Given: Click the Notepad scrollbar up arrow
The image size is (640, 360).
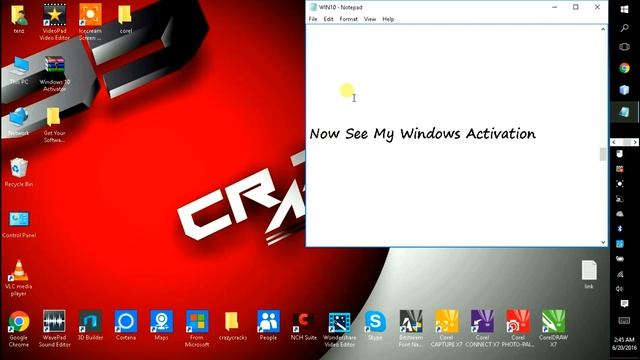Looking at the screenshot, I should [x=603, y=29].
